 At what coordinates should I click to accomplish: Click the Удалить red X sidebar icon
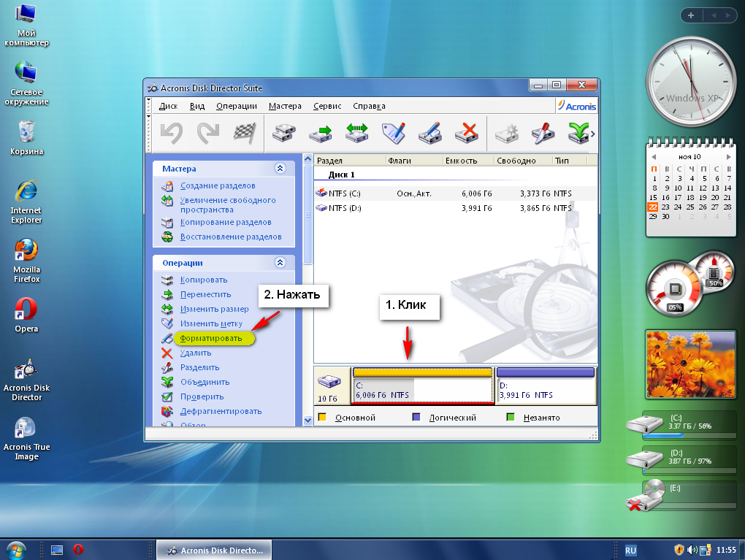pos(167,353)
